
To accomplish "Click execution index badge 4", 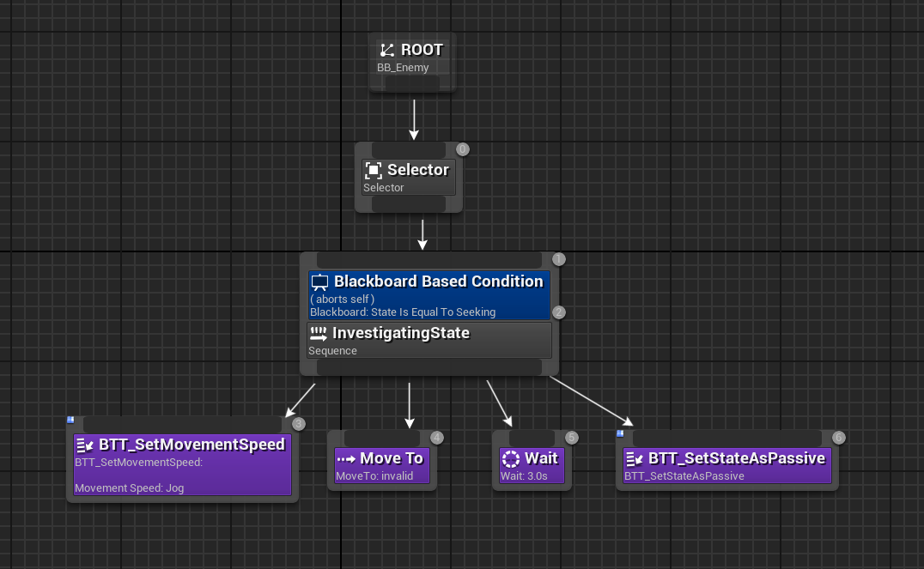I will point(436,438).
